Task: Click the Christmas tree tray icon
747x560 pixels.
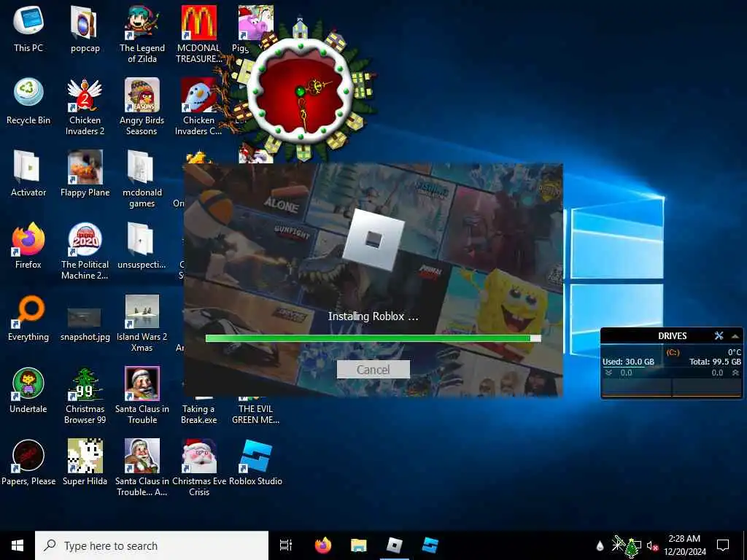Action: pos(633,548)
